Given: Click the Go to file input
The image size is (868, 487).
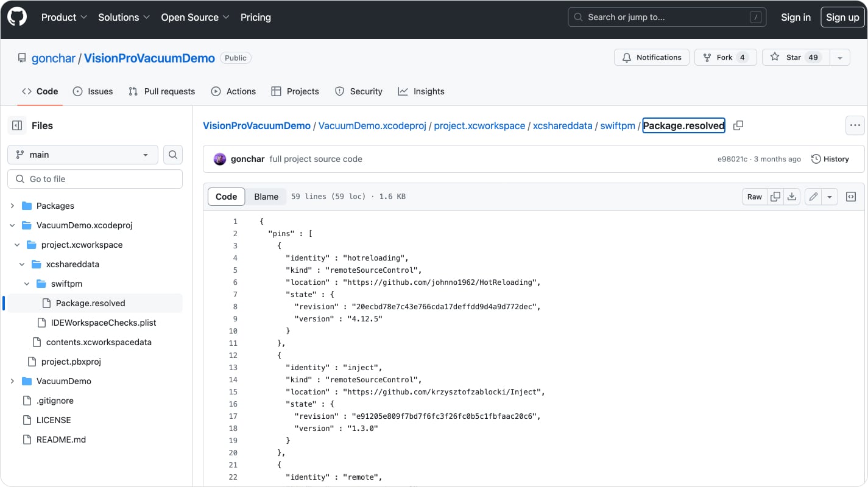Looking at the screenshot, I should [x=95, y=179].
